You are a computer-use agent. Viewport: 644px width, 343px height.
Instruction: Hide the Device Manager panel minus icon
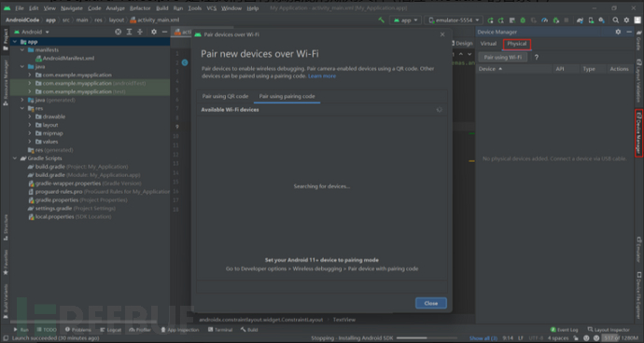[629, 32]
